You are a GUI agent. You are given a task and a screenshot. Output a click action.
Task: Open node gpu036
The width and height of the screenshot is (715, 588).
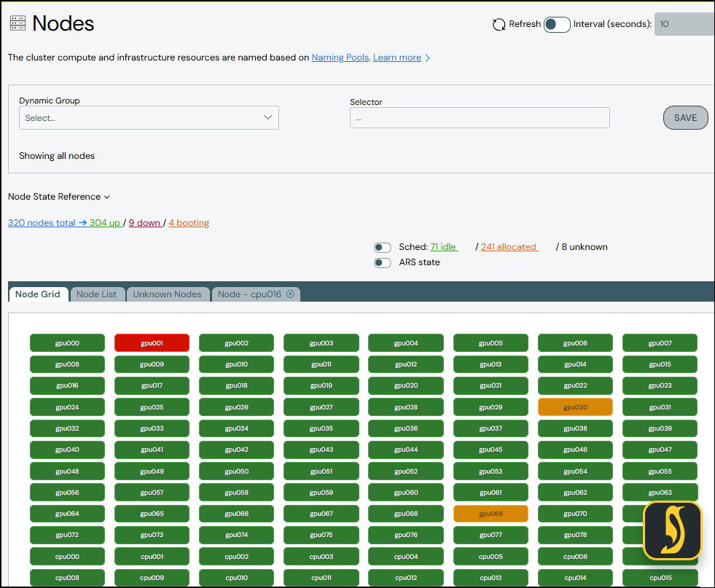tap(406, 428)
